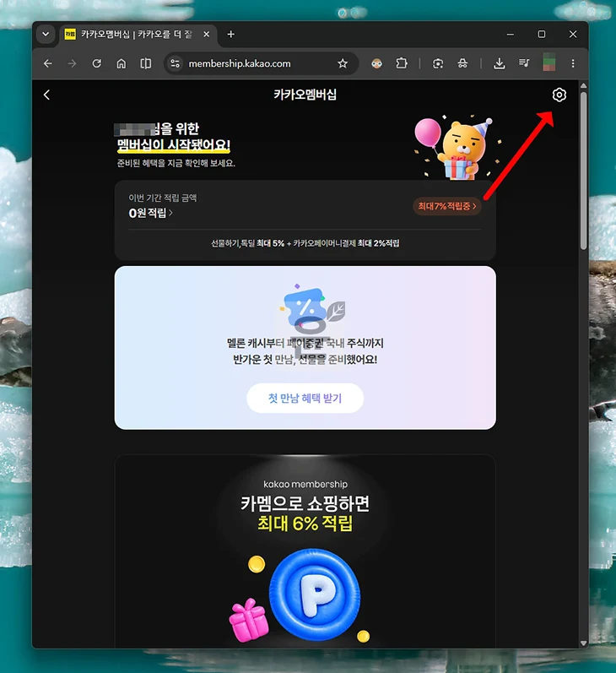Screen dimensions: 616x673
Task: Toggle the reading mode split-view icon
Action: [x=146, y=63]
